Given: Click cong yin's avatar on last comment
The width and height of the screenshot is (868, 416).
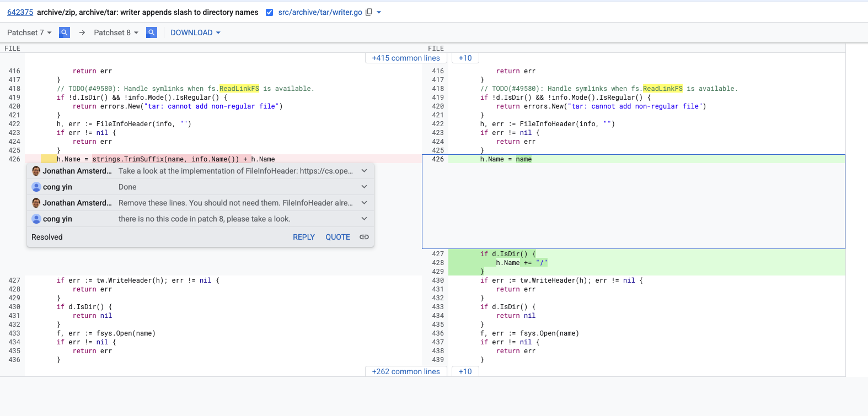Looking at the screenshot, I should (36, 219).
